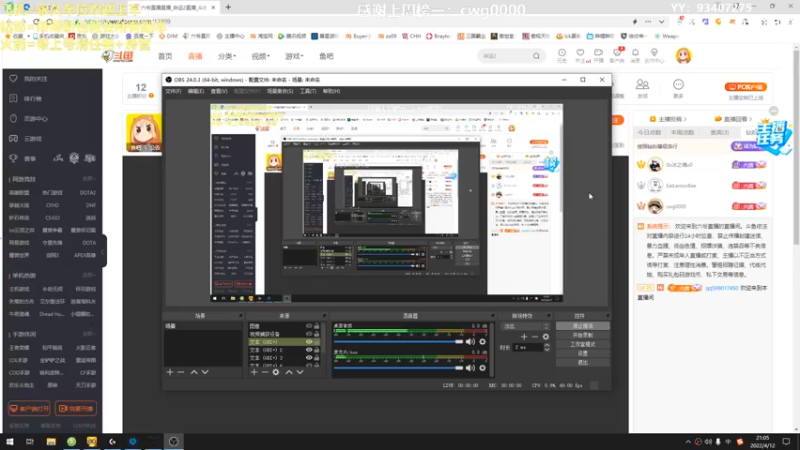Open the creator center lightbulb icon in Douyu header
The height and width of the screenshot is (450, 800).
point(654,53)
